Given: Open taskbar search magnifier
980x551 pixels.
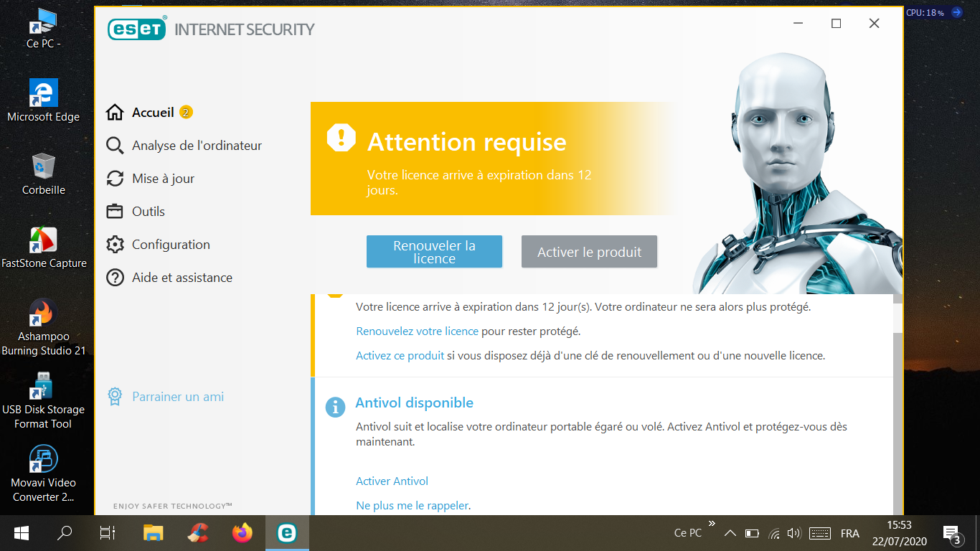Looking at the screenshot, I should tap(65, 533).
